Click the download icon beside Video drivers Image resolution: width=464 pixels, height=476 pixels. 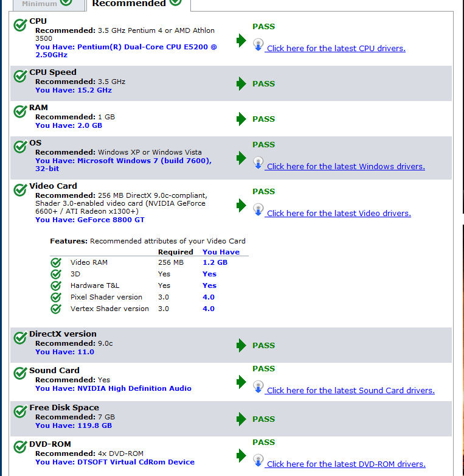(x=258, y=210)
